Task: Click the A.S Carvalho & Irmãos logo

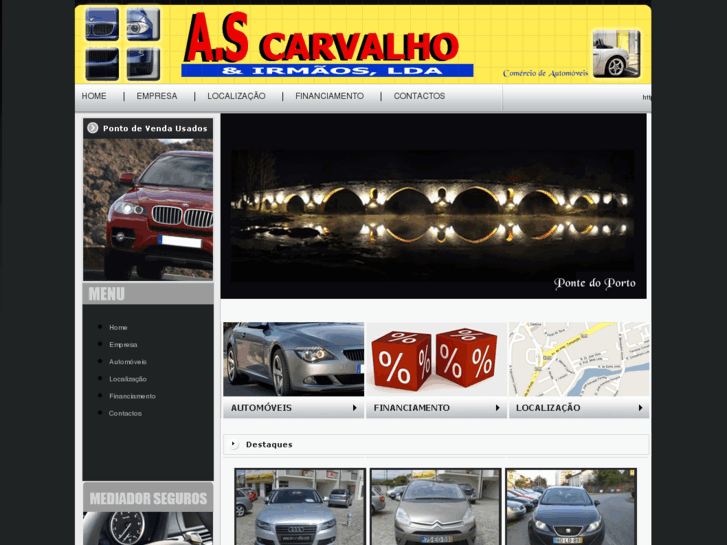Action: tap(328, 45)
